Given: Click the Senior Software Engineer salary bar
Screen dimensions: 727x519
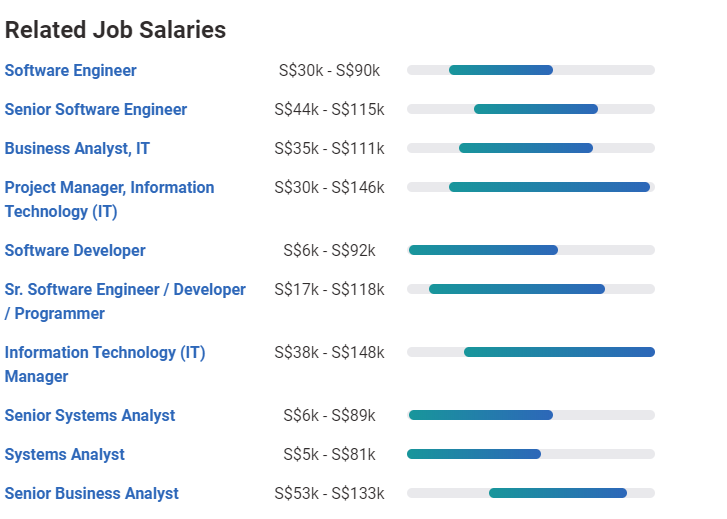Looking at the screenshot, I should (x=536, y=109).
